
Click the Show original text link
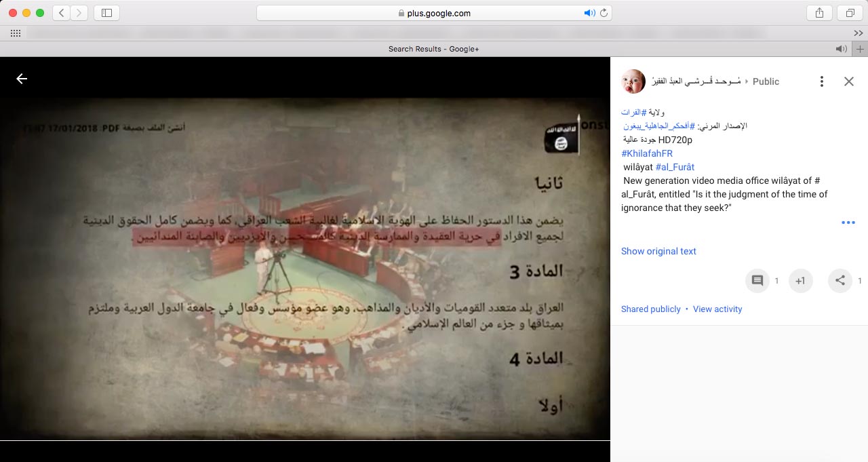coord(658,251)
